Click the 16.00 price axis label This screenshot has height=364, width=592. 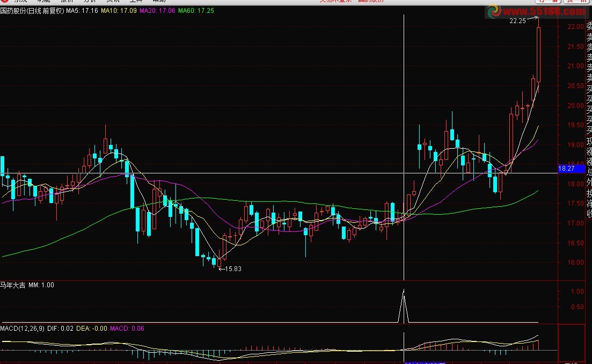point(575,263)
